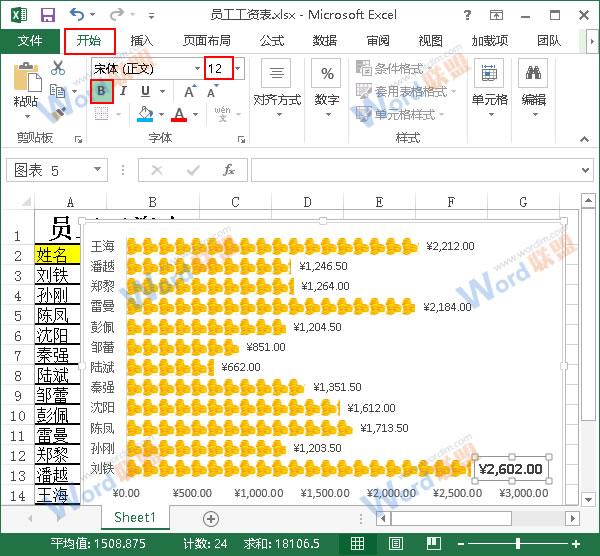Expand font size dropdown arrow

[x=238, y=68]
